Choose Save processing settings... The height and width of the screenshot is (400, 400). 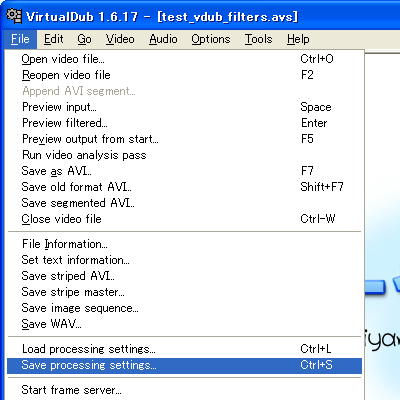184,365
